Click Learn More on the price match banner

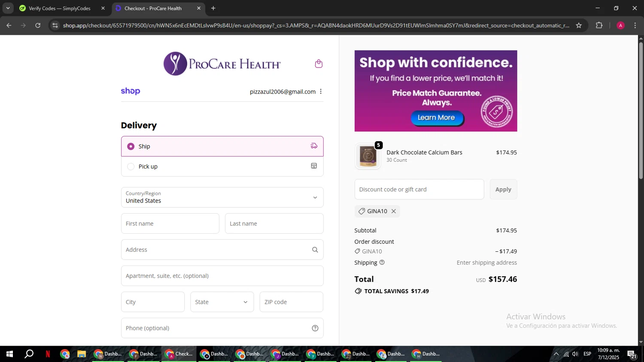point(437,118)
